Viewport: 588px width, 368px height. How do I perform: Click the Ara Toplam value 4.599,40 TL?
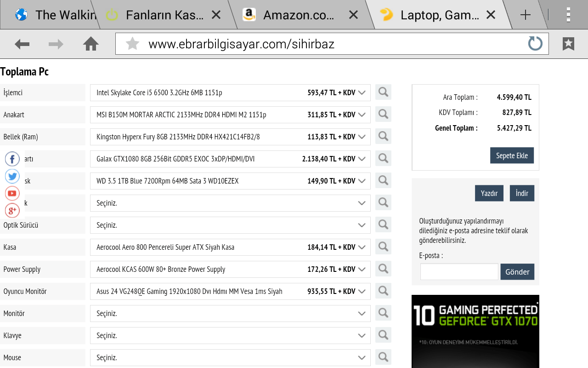coord(514,97)
